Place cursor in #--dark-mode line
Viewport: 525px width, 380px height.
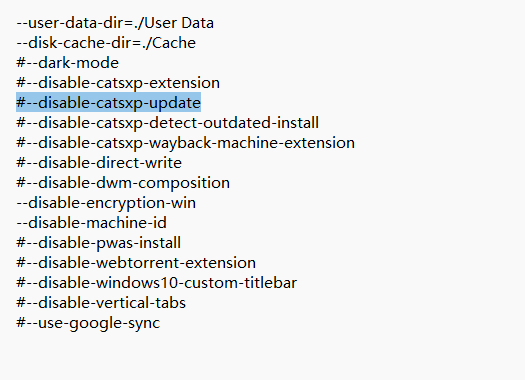tap(67, 63)
